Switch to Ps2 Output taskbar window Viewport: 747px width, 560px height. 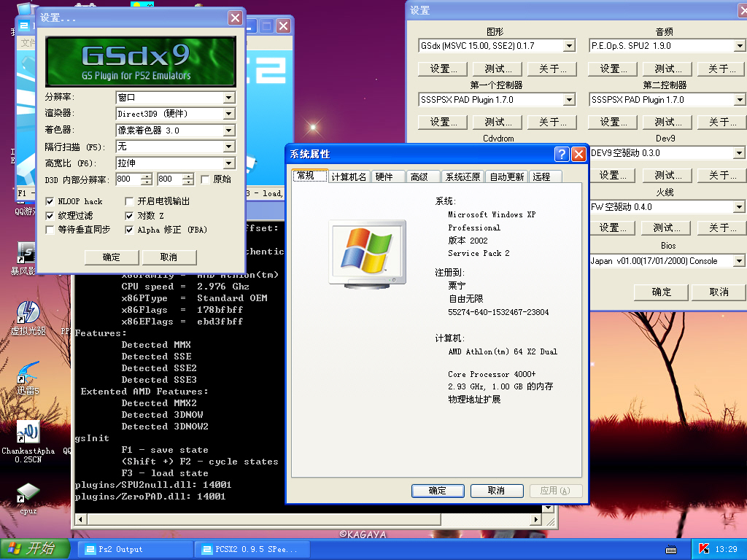tap(135, 549)
